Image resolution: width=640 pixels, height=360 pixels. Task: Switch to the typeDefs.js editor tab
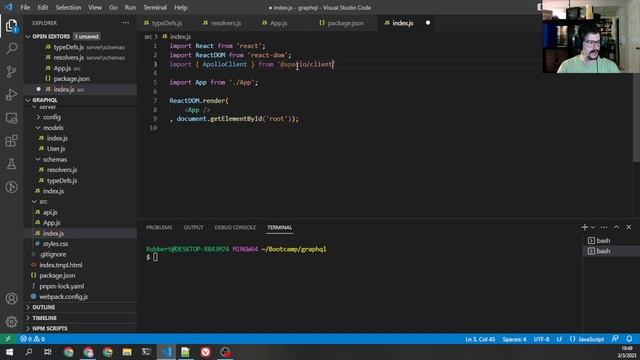click(x=167, y=23)
